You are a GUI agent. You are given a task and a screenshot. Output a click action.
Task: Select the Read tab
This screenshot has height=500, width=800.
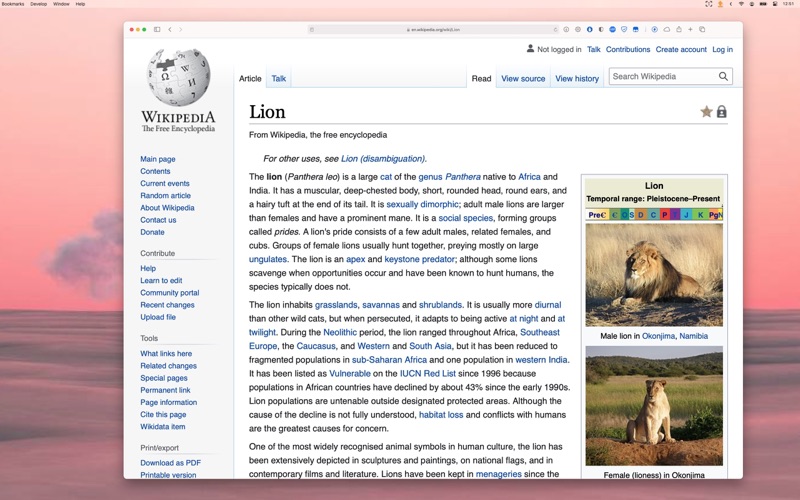point(481,79)
